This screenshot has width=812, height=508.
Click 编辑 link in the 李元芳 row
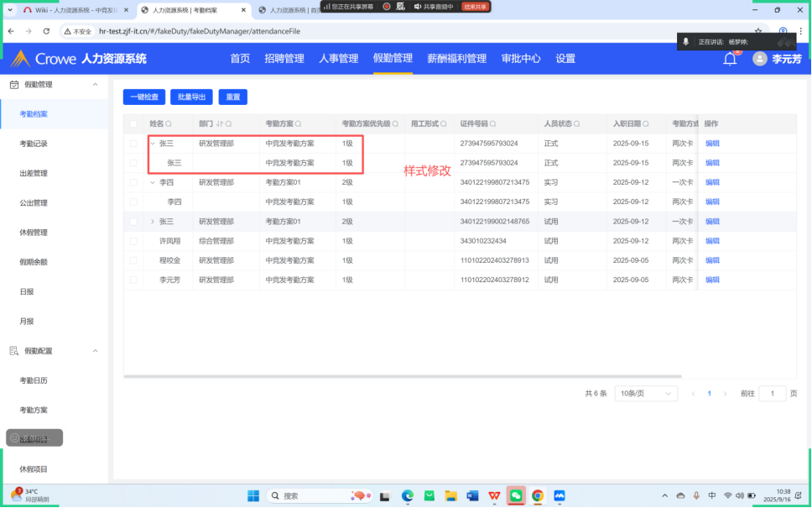click(x=712, y=280)
